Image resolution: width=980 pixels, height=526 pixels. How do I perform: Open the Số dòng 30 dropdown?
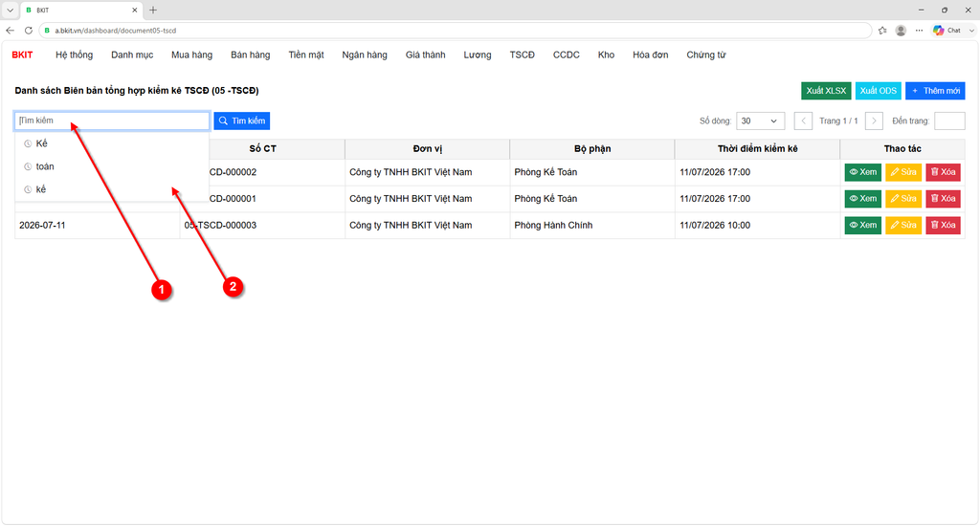(760, 121)
